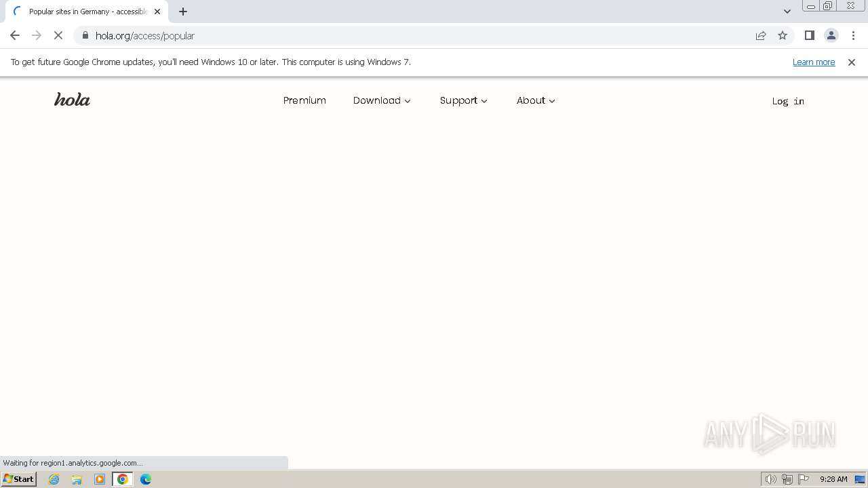The image size is (868, 488).
Task: Minimize the Chrome window
Action: pyautogui.click(x=810, y=5)
